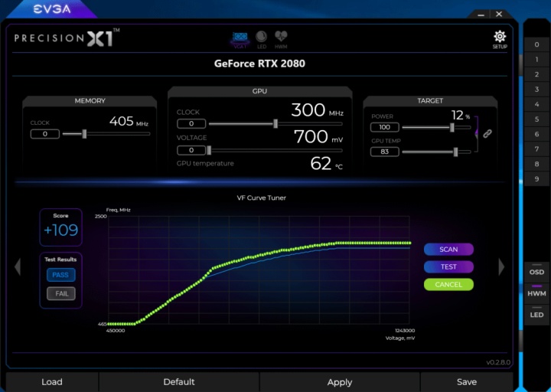This screenshot has height=392, width=551.
Task: Toggle the OSD sidebar switch
Action: tap(536, 270)
